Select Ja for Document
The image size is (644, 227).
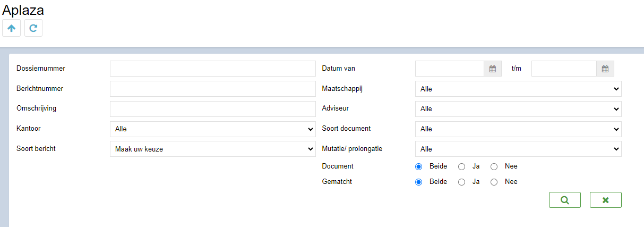pyautogui.click(x=462, y=166)
